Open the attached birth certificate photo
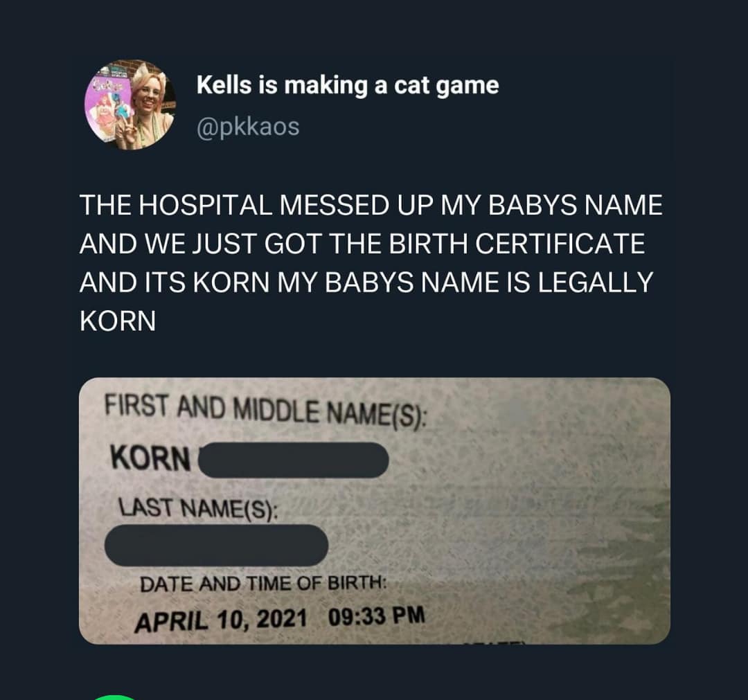 [375, 511]
